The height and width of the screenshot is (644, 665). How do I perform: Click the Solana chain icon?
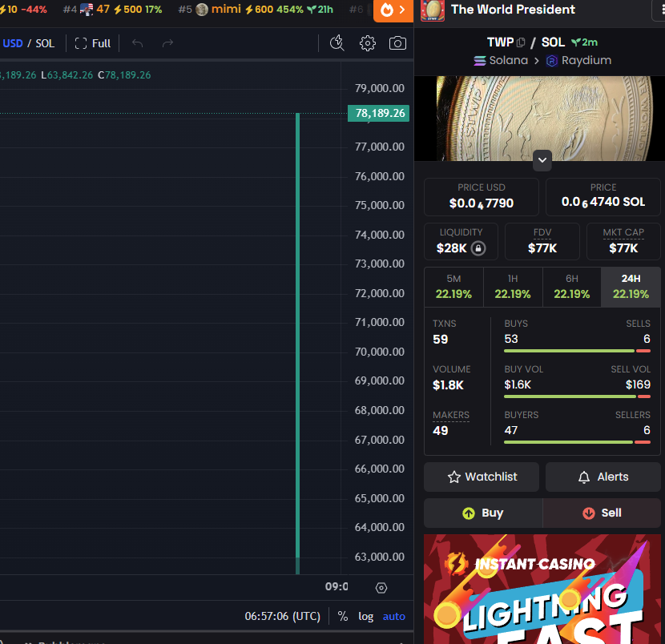coord(478,59)
